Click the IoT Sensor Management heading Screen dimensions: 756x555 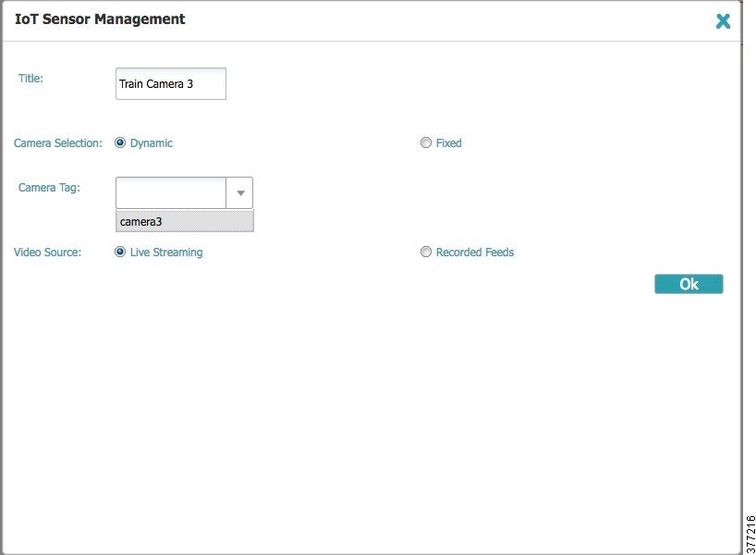click(100, 18)
